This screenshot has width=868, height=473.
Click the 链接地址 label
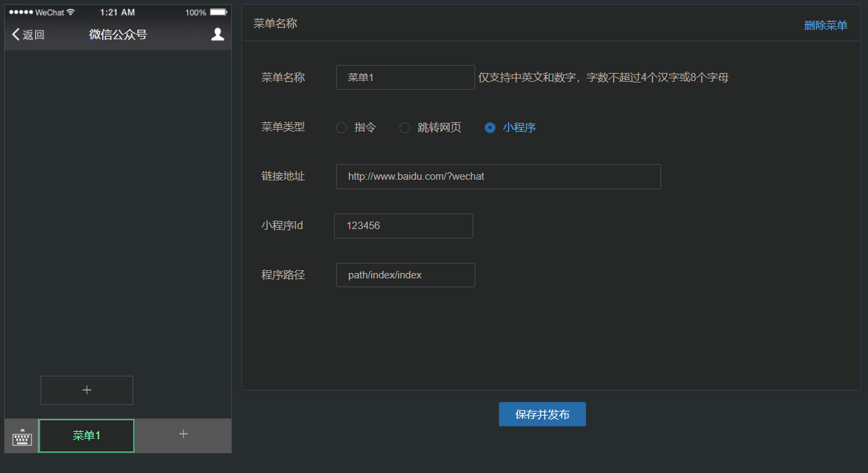click(283, 176)
